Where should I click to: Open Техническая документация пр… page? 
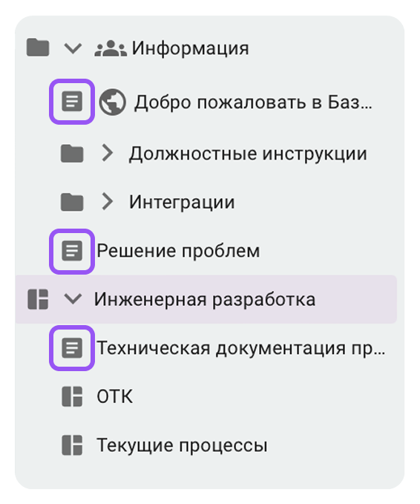coord(241,348)
